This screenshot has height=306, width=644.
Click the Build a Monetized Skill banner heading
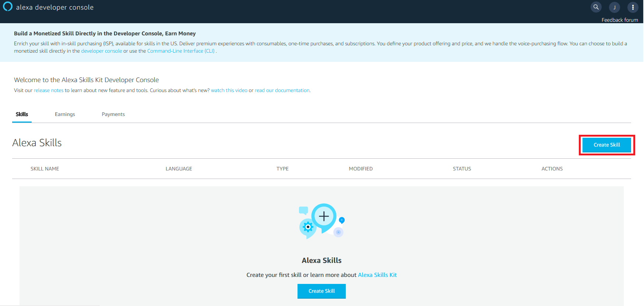tap(105, 34)
